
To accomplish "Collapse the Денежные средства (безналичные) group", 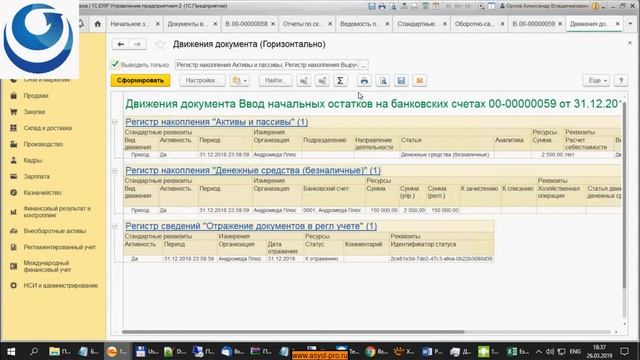I will [x=115, y=171].
